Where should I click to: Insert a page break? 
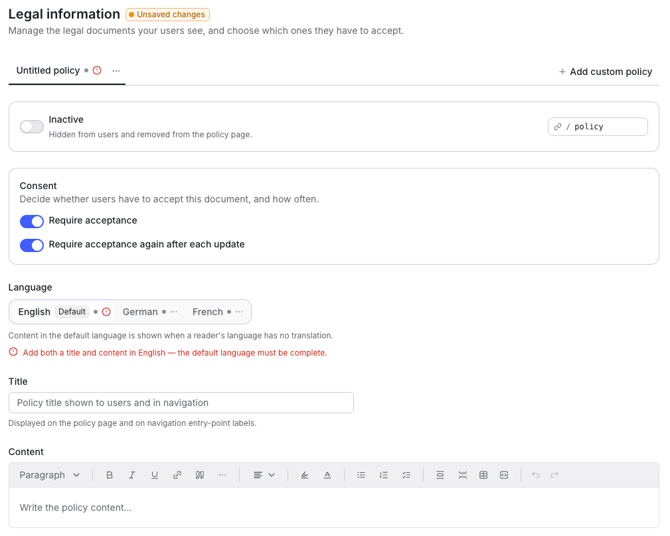click(x=462, y=475)
